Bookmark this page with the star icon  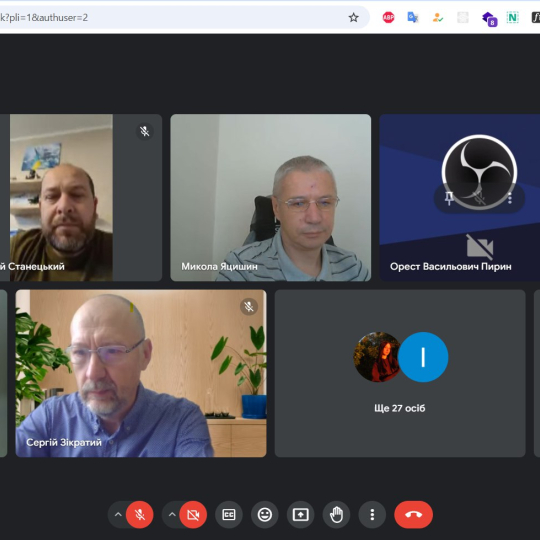[353, 18]
